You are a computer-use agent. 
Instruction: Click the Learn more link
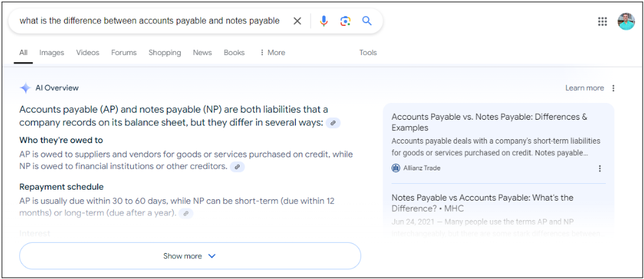pyautogui.click(x=584, y=88)
